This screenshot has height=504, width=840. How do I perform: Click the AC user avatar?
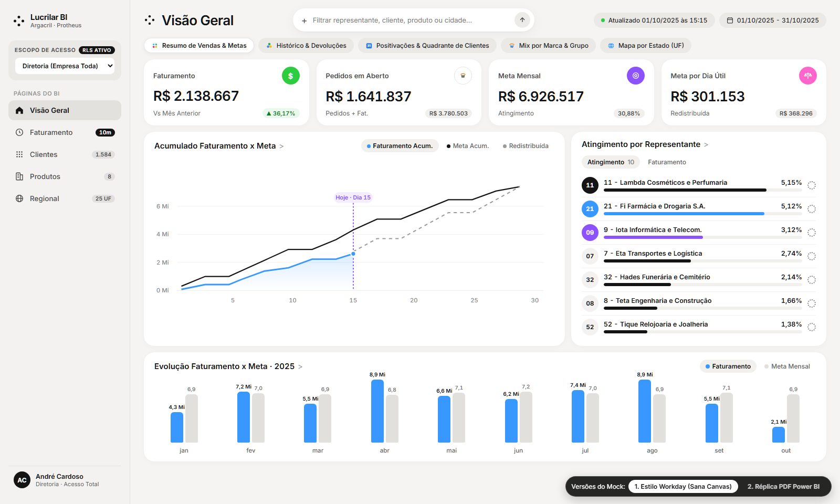[22, 480]
